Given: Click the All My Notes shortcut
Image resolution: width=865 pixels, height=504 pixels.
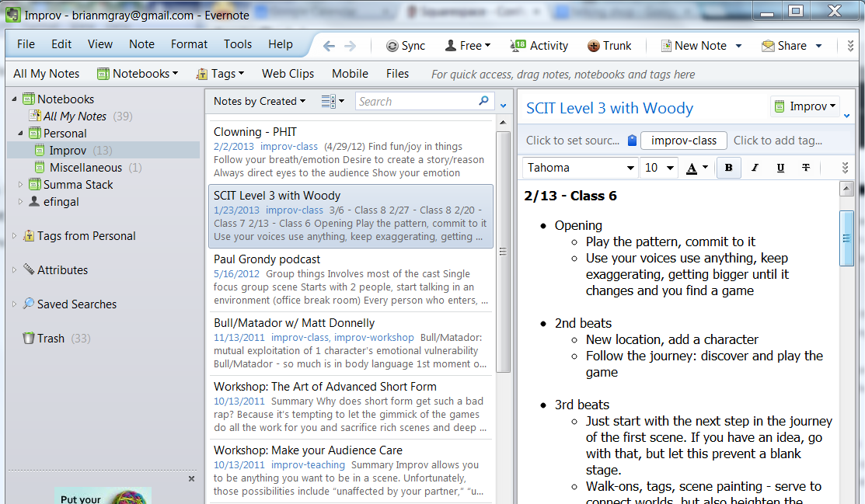Looking at the screenshot, I should pos(47,73).
